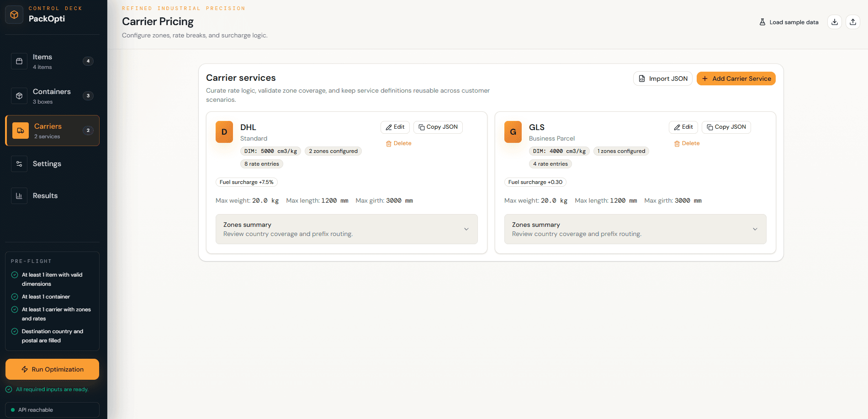Click DHL 'DIM: 5000 cm3/kg' tag
The height and width of the screenshot is (419, 868).
(270, 151)
